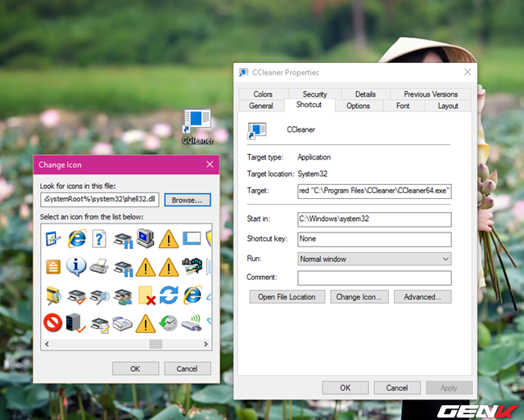Screen dimensions: 524x420
Task: Open the Layout tab
Action: click(448, 106)
